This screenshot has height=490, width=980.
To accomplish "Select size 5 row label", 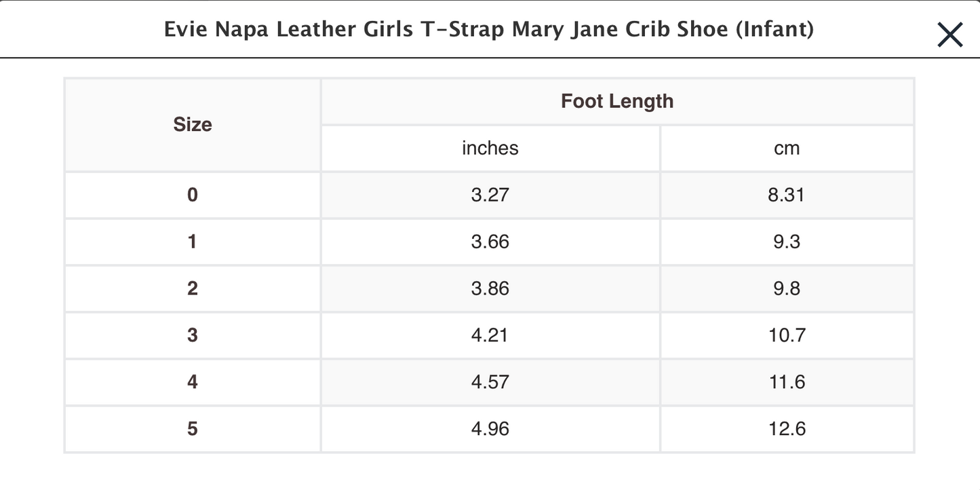I will [x=193, y=429].
